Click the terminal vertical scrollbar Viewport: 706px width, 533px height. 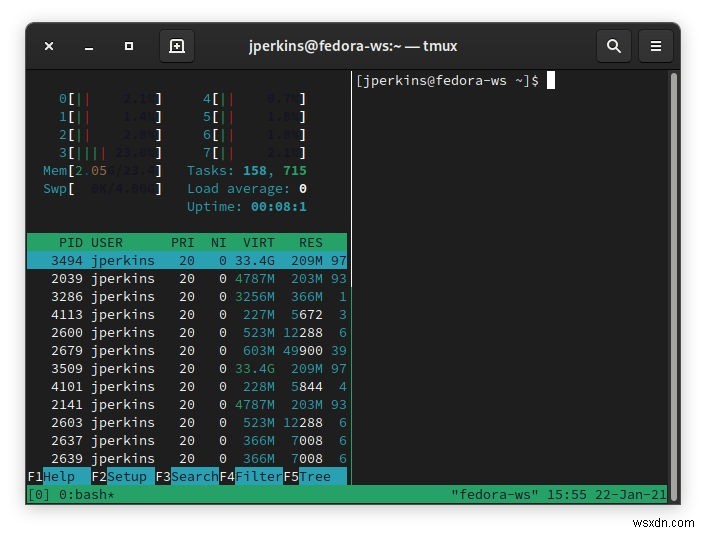pos(674,286)
